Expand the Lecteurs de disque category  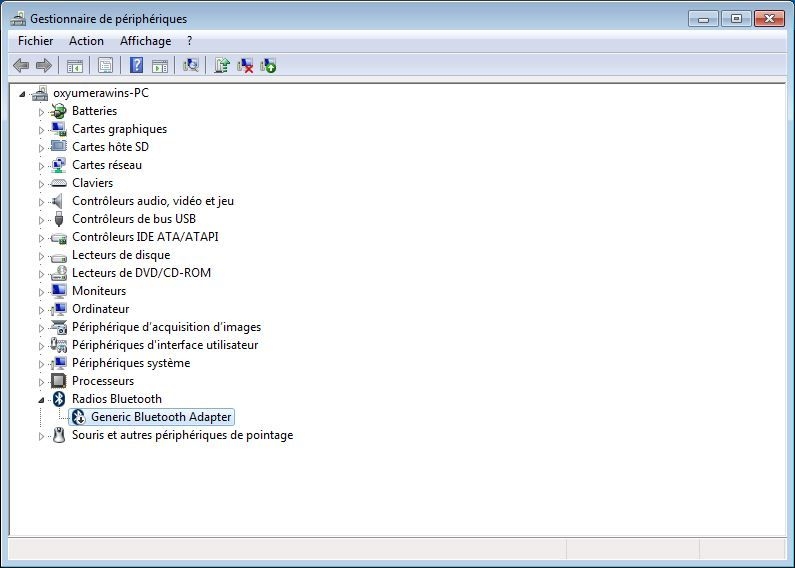tap(41, 256)
